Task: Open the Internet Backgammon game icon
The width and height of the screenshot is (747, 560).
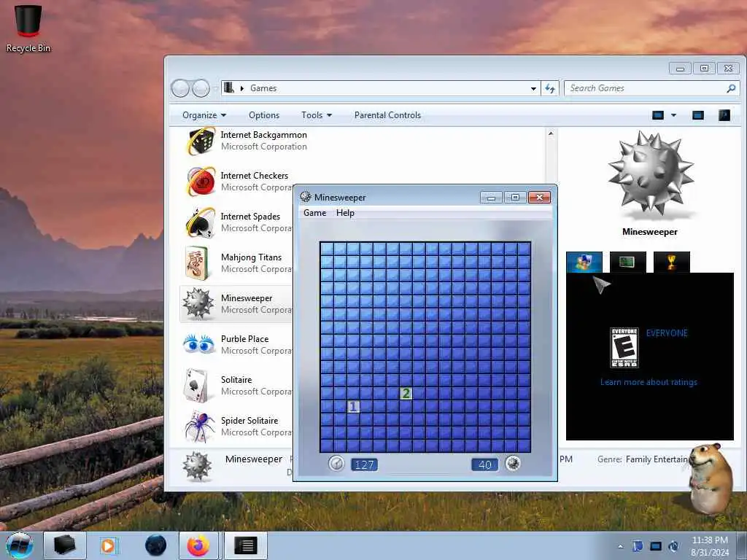Action: click(200, 141)
